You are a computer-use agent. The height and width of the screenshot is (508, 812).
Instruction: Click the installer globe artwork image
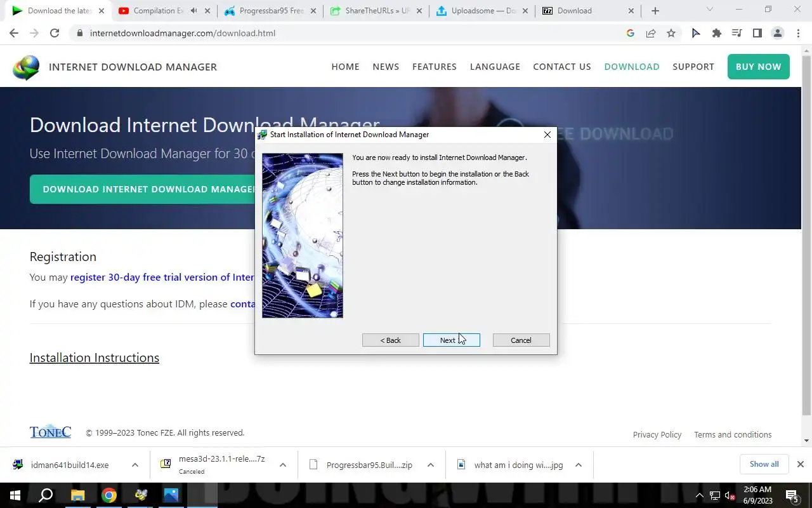(303, 236)
